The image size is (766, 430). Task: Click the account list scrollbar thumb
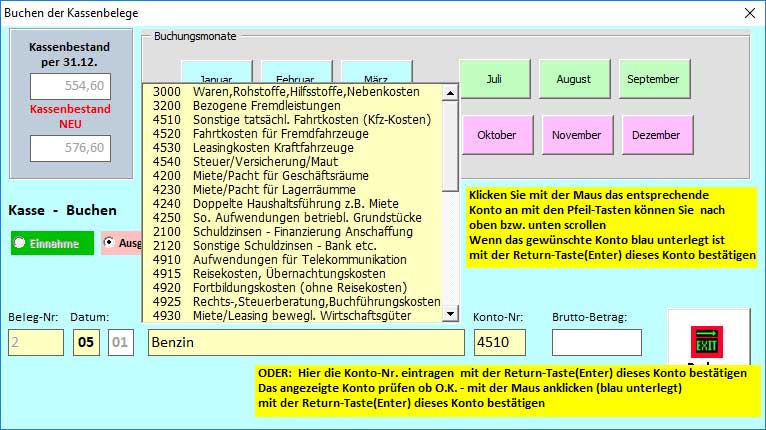pyautogui.click(x=450, y=146)
